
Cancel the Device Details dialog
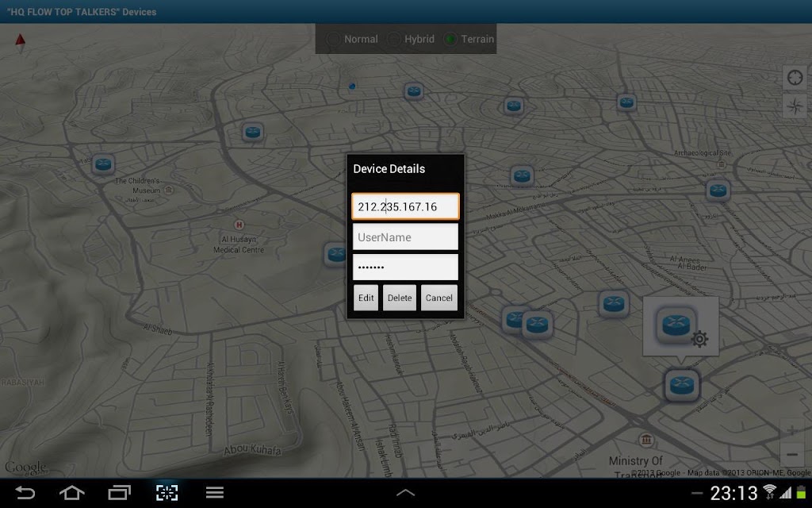tap(439, 298)
